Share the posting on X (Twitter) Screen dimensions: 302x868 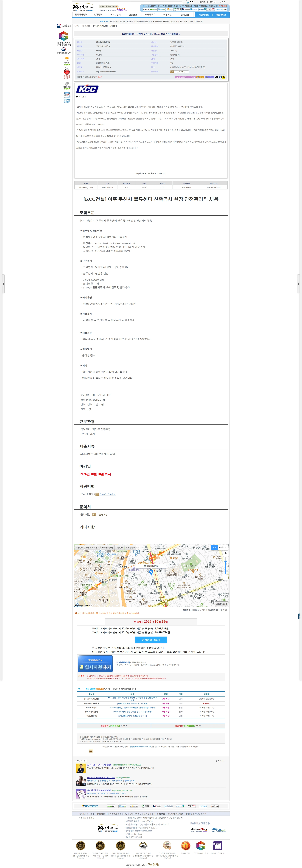coord(216,77)
